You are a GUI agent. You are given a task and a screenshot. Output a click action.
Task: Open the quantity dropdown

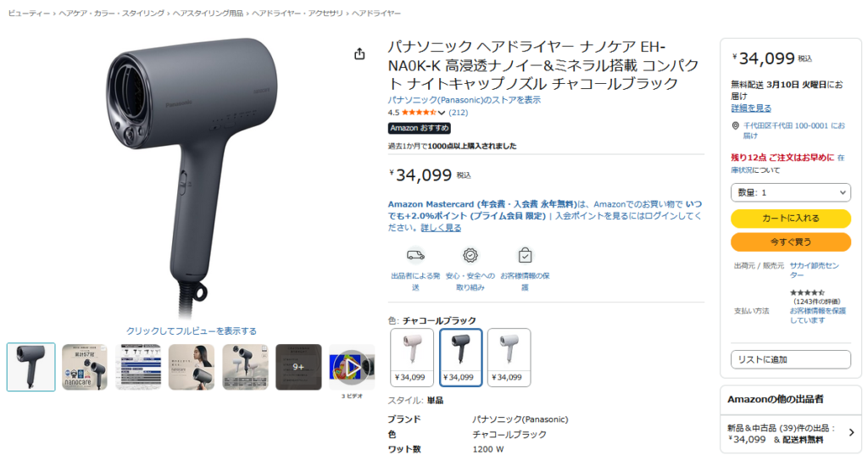[791, 192]
